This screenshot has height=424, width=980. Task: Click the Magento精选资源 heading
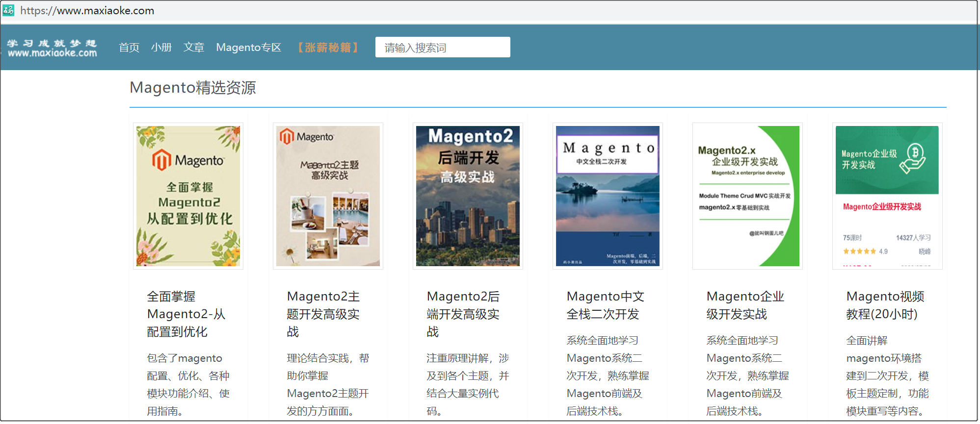pyautogui.click(x=193, y=88)
